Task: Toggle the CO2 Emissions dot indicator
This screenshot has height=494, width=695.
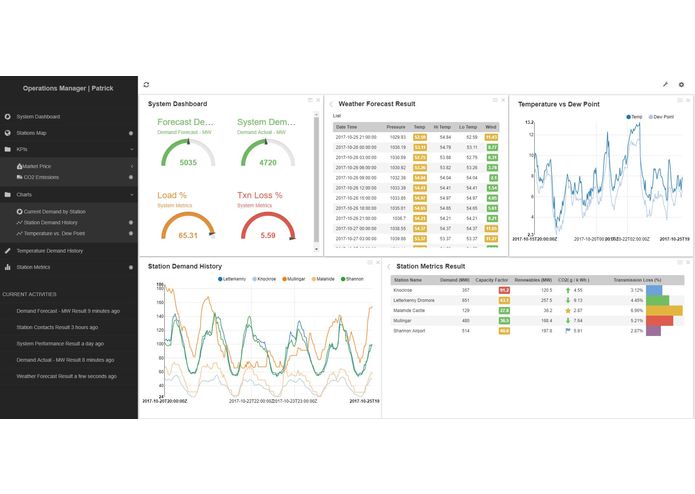Action: 131,177
